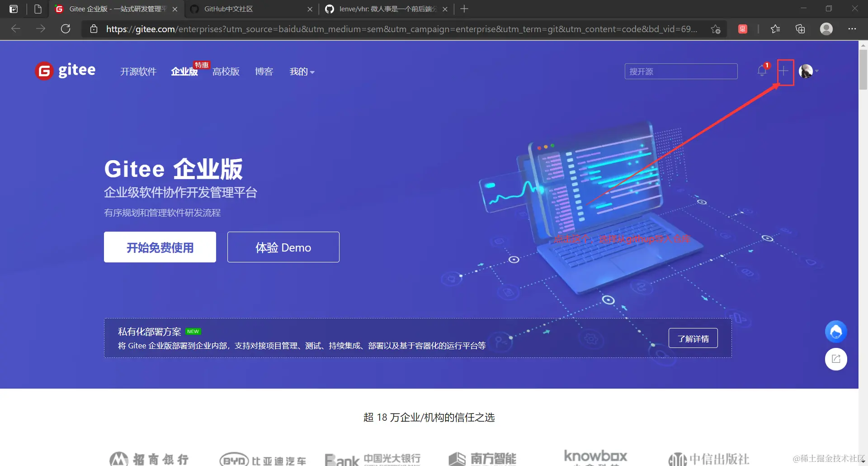Click the site lock info icon
Screen dimensions: 868x466
pyautogui.click(x=94, y=29)
